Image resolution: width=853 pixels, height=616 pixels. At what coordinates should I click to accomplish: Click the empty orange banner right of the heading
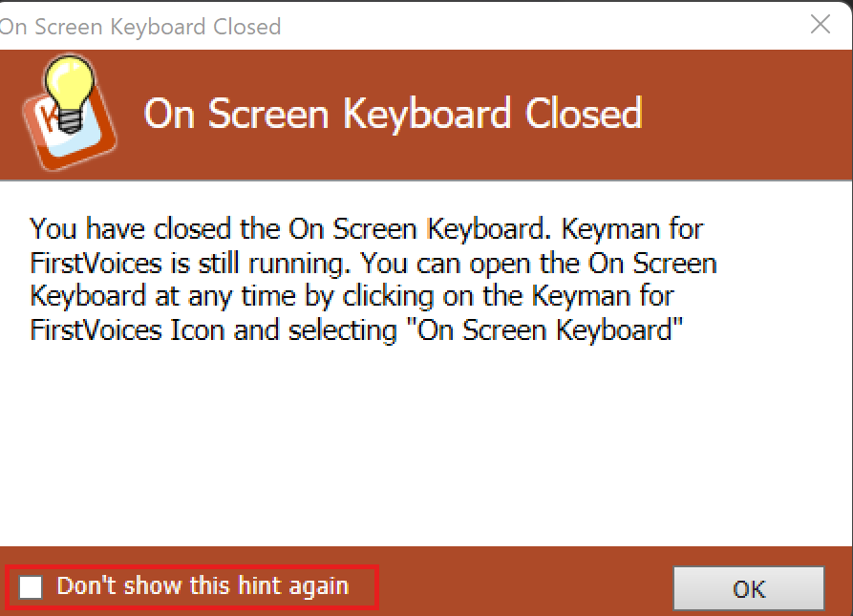[x=745, y=115]
